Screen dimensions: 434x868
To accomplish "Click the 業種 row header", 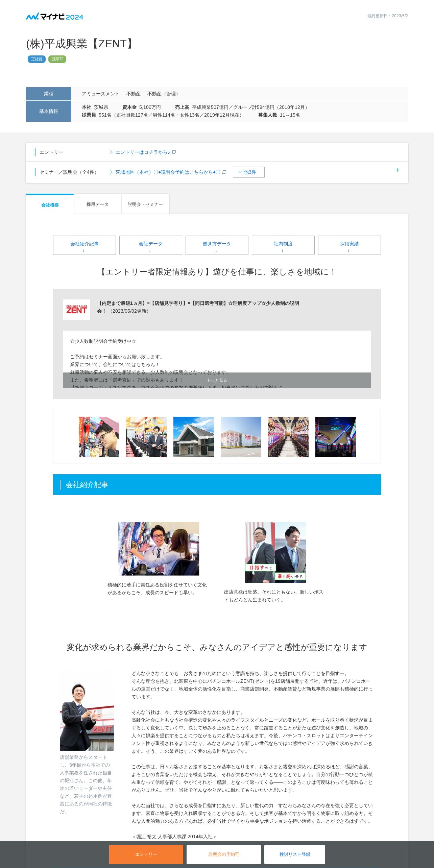I will (x=48, y=94).
